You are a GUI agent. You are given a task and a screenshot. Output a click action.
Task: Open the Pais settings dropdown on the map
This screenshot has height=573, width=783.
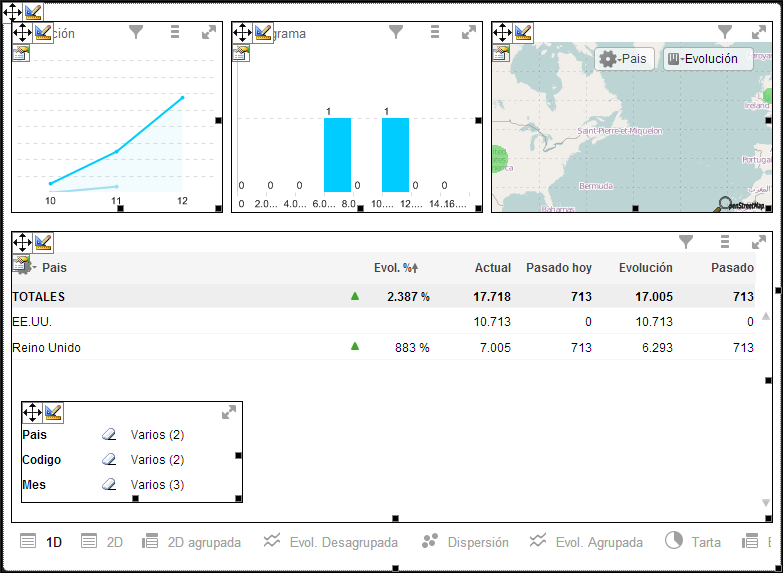click(x=623, y=59)
